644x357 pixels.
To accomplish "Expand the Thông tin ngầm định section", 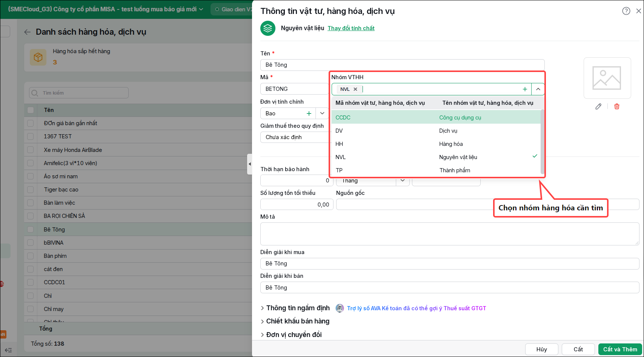I will coord(295,308).
